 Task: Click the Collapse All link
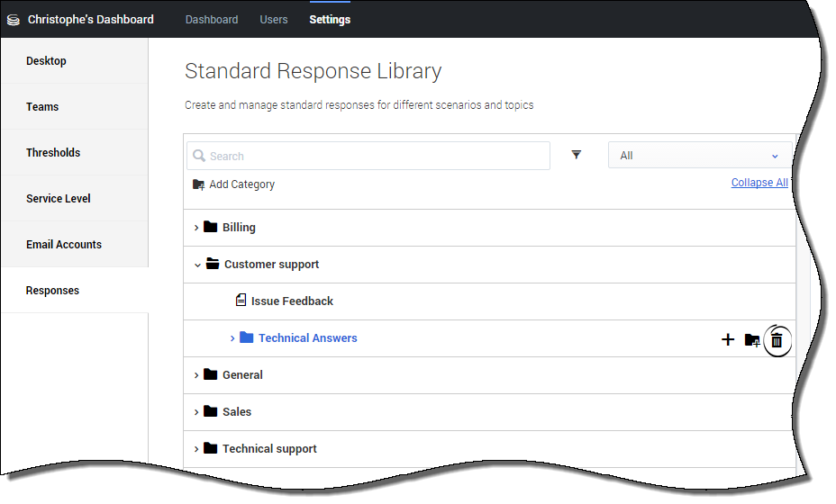(759, 183)
